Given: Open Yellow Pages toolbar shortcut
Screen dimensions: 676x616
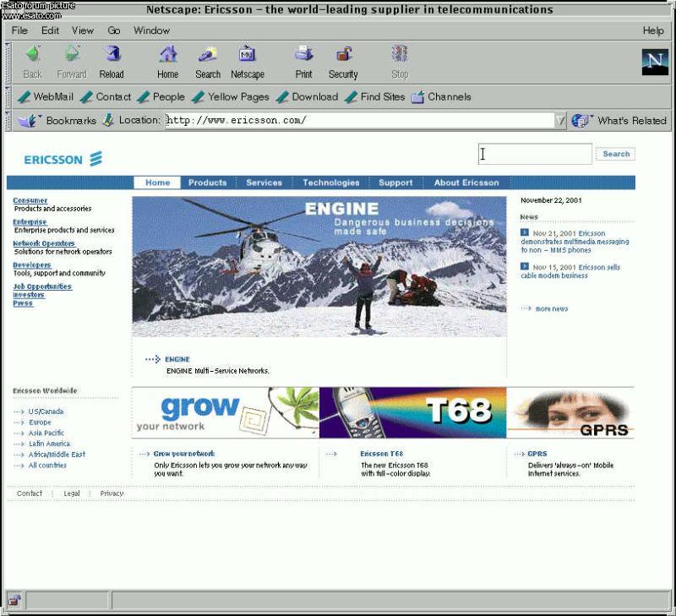Looking at the screenshot, I should tap(230, 97).
